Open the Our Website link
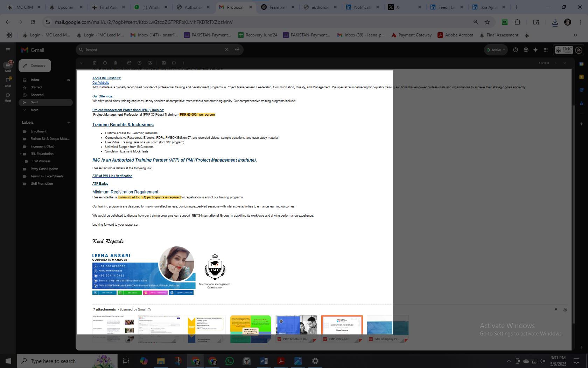The width and height of the screenshot is (588, 368). coord(101,83)
